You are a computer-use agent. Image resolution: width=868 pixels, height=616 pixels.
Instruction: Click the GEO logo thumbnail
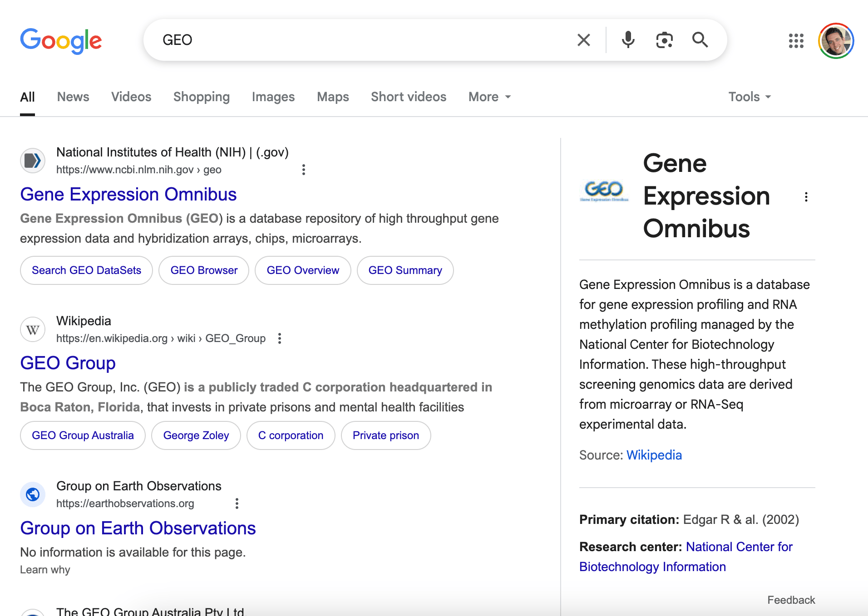604,191
